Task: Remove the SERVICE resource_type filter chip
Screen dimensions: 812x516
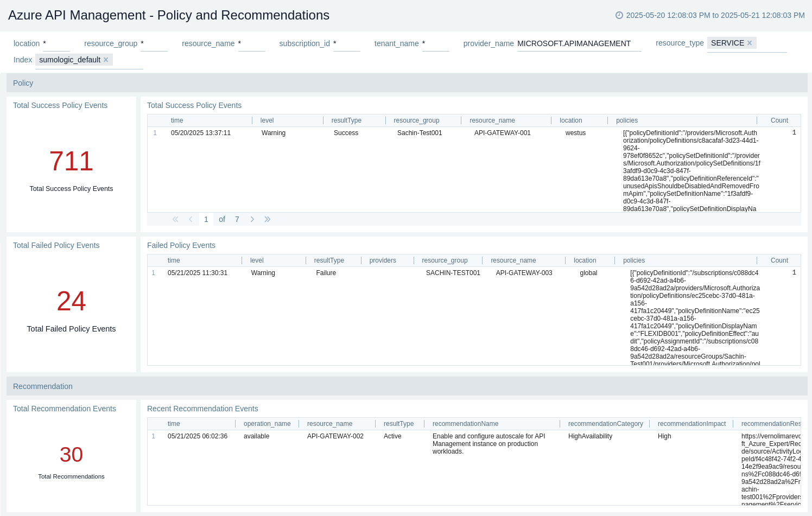Action: (x=750, y=43)
